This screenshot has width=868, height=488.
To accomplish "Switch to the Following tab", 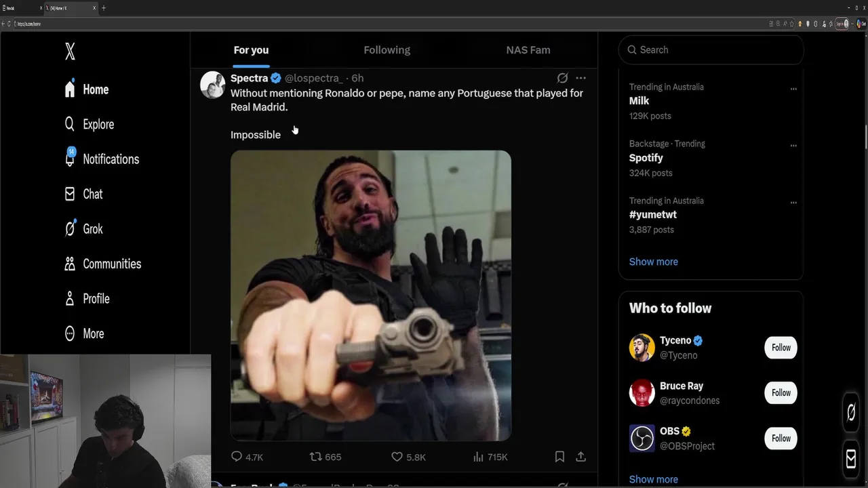I will pos(387,50).
